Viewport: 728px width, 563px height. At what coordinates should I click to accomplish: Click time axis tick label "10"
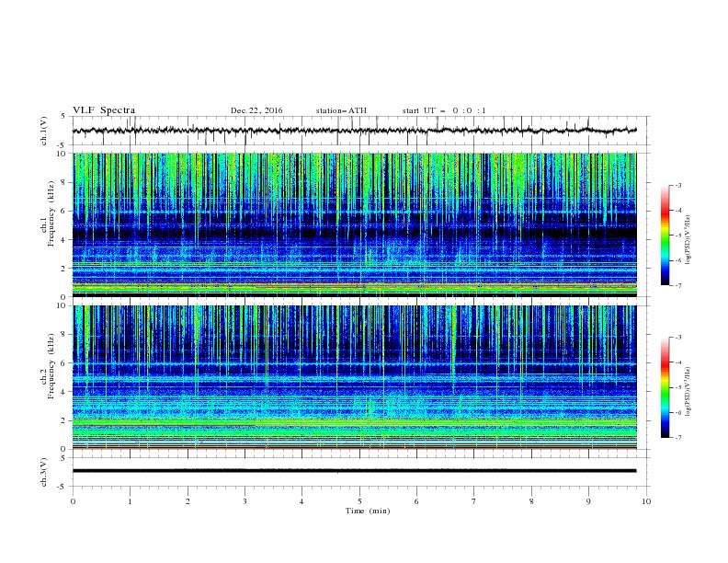click(646, 501)
